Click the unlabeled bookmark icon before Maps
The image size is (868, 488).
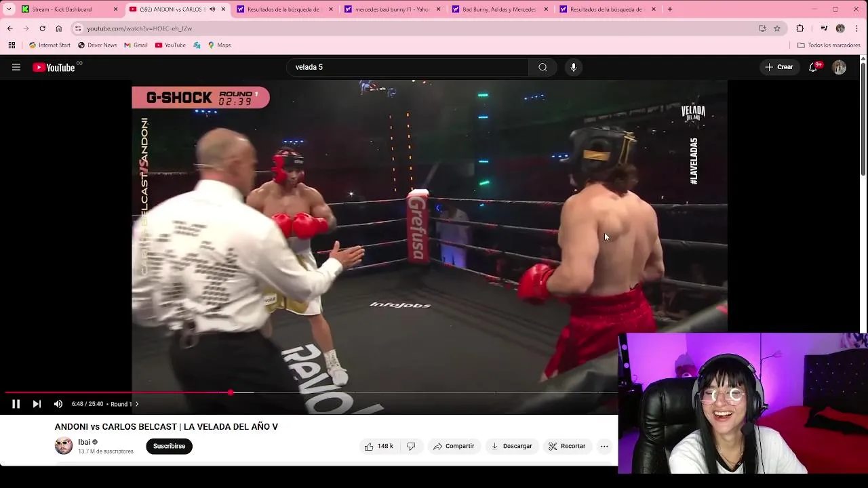(x=197, y=45)
